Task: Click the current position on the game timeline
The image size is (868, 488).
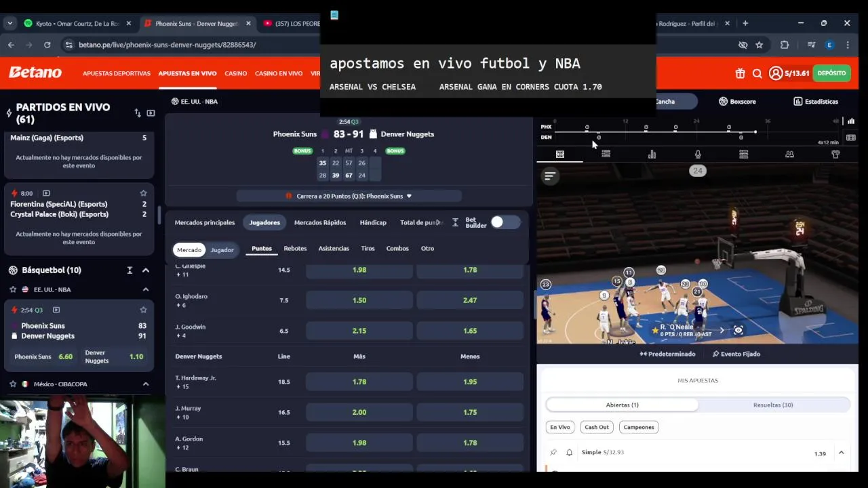Action: (x=755, y=131)
